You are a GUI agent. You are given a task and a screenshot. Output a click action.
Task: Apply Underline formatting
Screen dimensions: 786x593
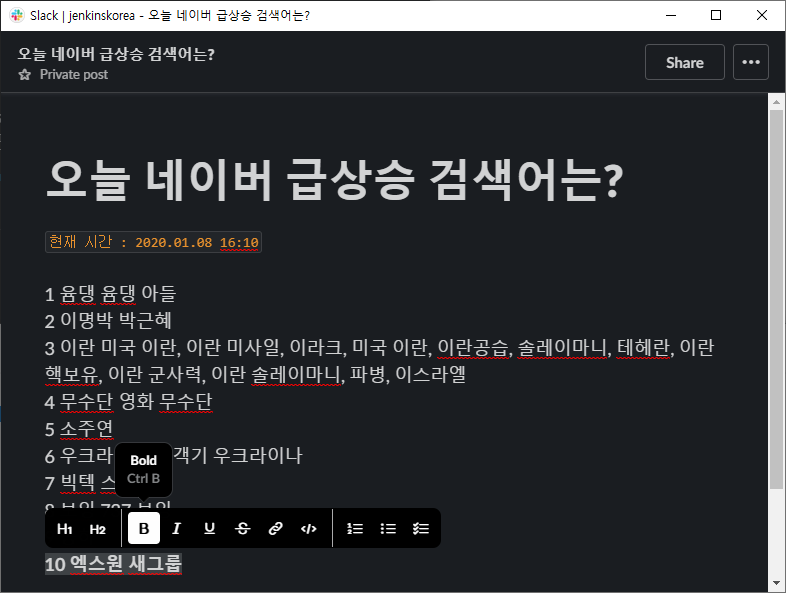click(210, 528)
